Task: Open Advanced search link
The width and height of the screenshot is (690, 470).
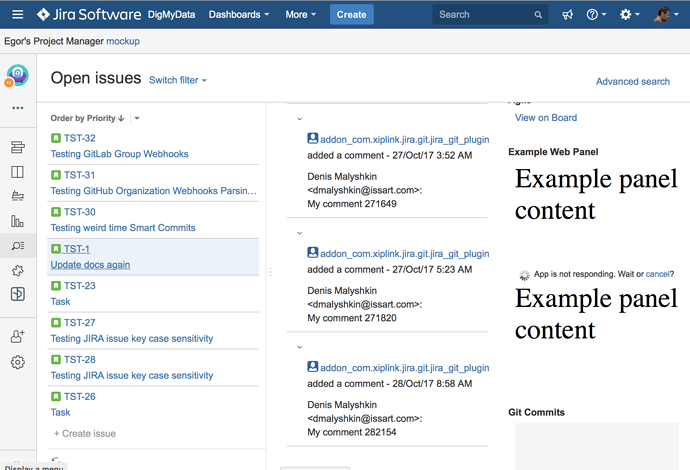Action: point(633,81)
